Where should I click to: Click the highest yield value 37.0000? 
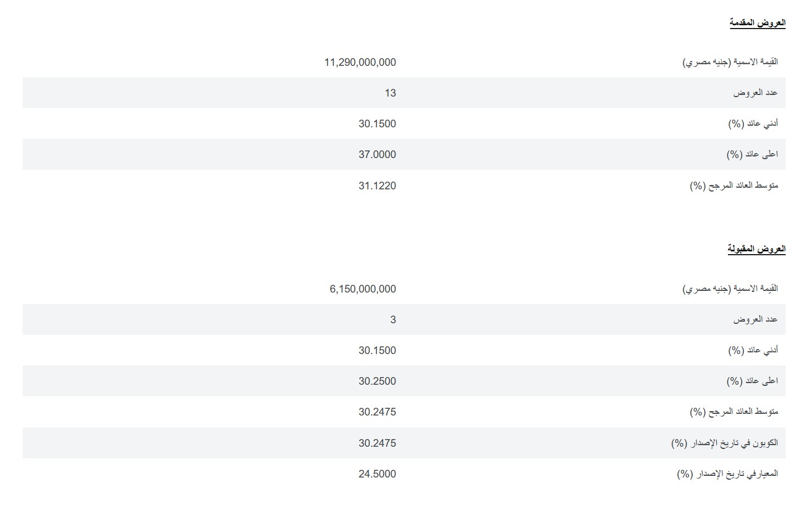377,154
